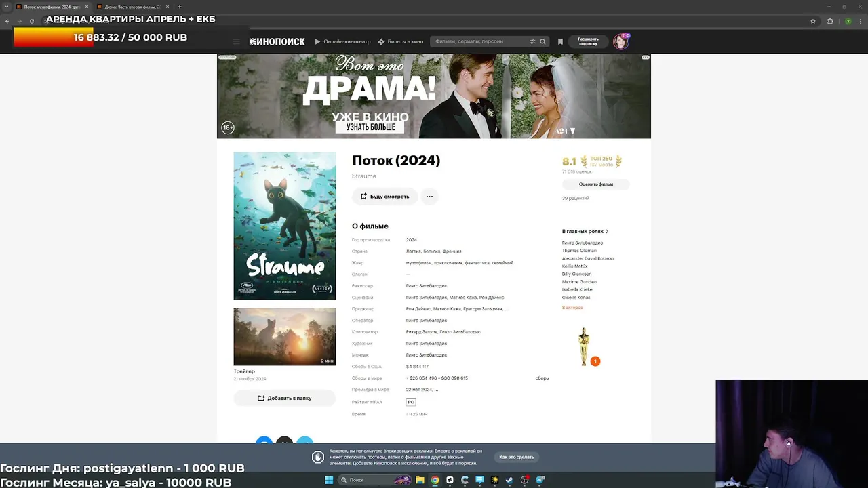Click the Трейлер caption link
868x488 pixels.
click(x=244, y=371)
